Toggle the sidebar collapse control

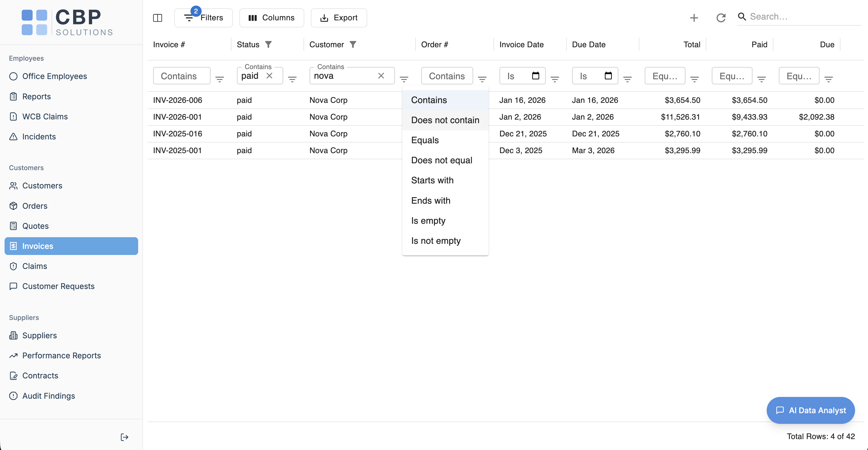157,18
